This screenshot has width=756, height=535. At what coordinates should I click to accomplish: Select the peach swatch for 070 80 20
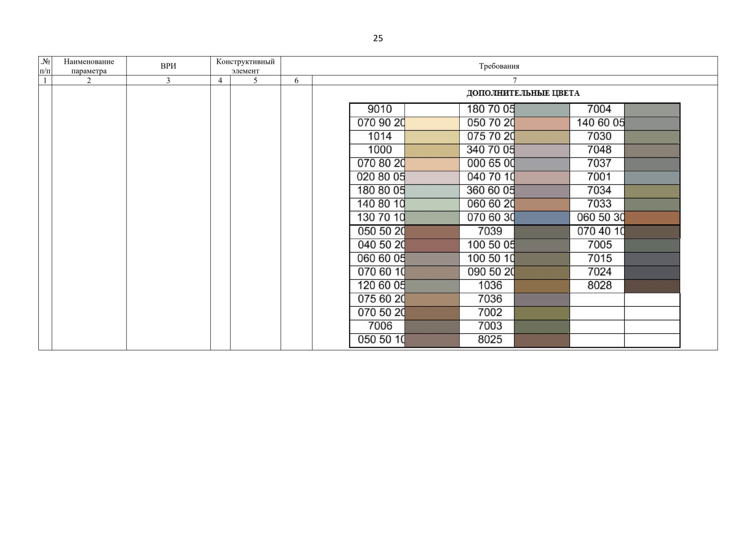click(432, 164)
